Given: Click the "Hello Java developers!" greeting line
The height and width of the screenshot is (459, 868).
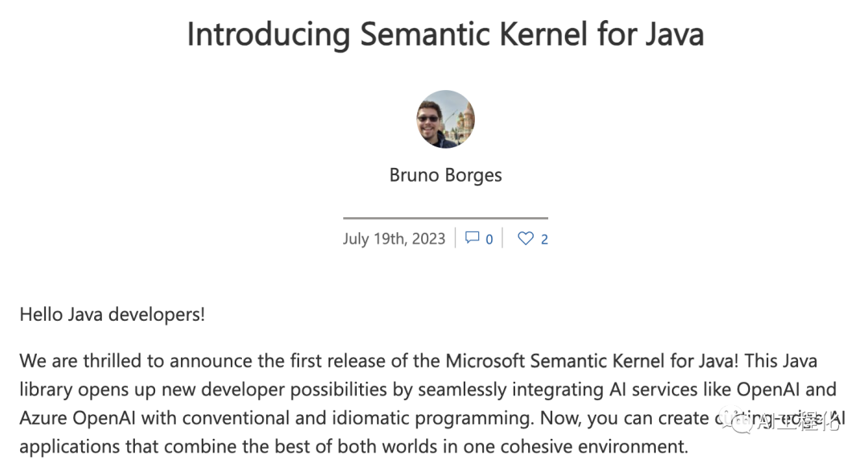Looking at the screenshot, I should coord(113,314).
